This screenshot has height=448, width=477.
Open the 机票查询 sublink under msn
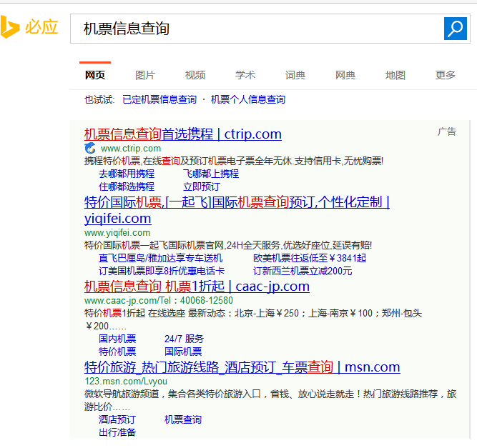(183, 419)
